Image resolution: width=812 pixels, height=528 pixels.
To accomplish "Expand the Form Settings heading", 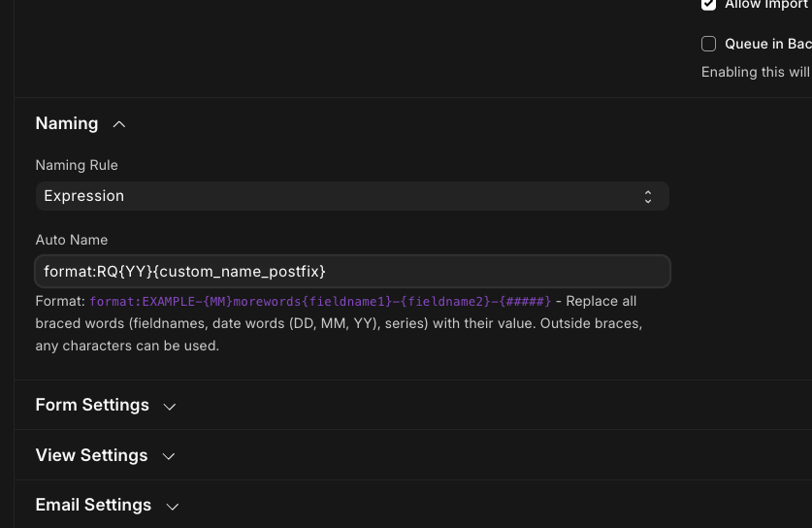I will point(92,405).
